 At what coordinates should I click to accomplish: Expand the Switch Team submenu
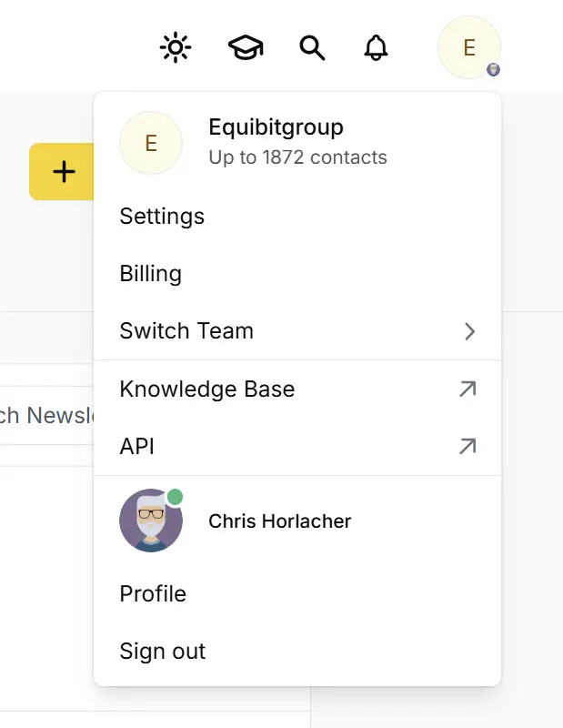pyautogui.click(x=297, y=331)
